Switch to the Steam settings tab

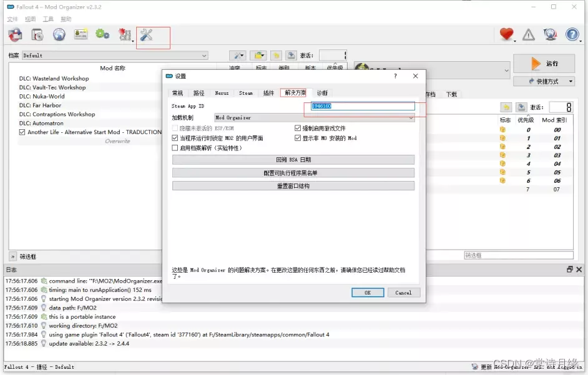click(x=246, y=93)
